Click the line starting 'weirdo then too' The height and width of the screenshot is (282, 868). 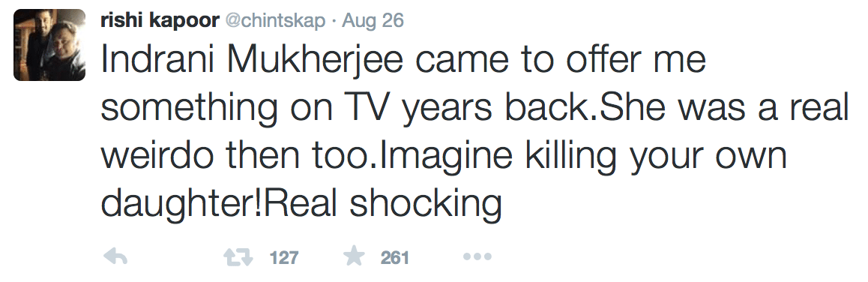click(x=444, y=156)
